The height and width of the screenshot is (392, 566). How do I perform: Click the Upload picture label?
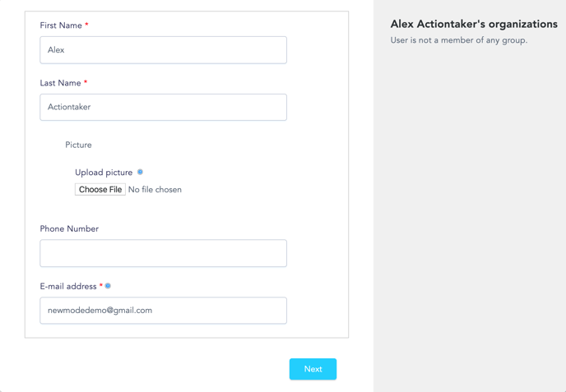104,173
